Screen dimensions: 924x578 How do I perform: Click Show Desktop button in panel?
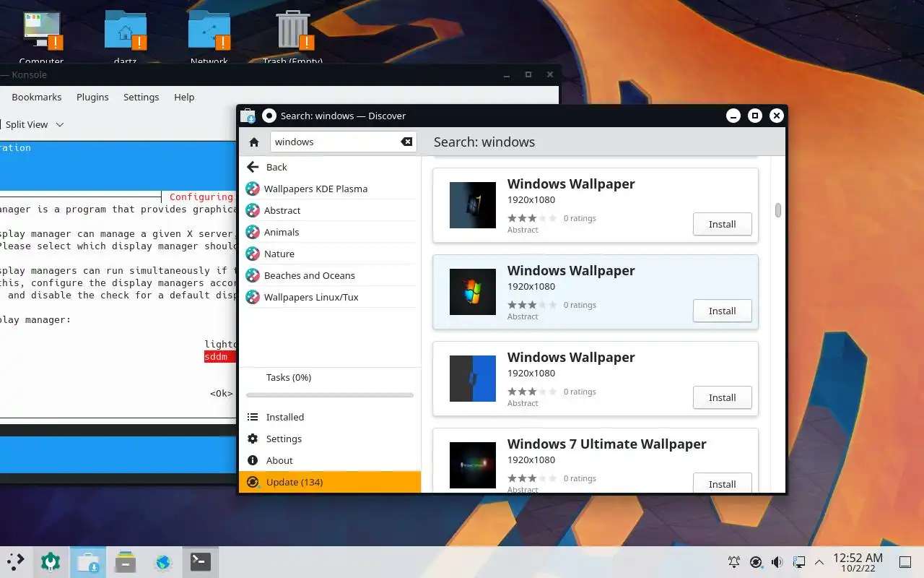(905, 562)
